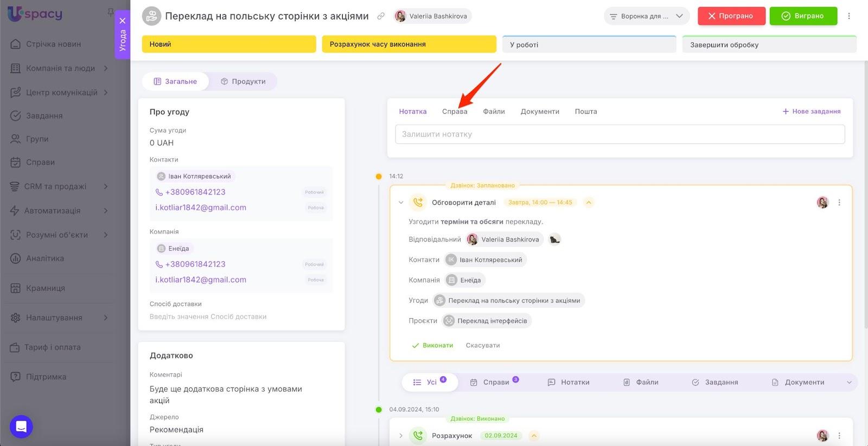Mark call as done with Виконати

pyautogui.click(x=432, y=345)
